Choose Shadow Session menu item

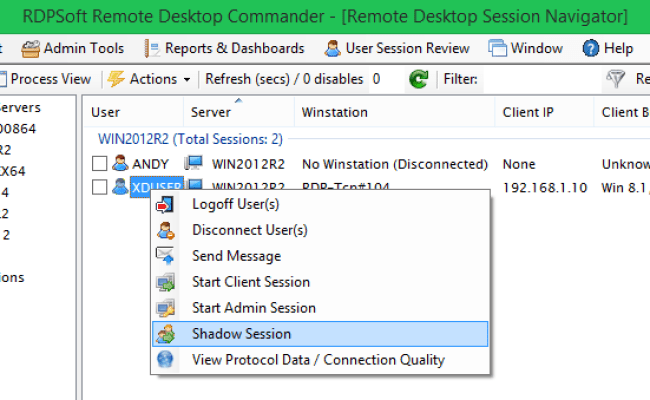pyautogui.click(x=320, y=334)
